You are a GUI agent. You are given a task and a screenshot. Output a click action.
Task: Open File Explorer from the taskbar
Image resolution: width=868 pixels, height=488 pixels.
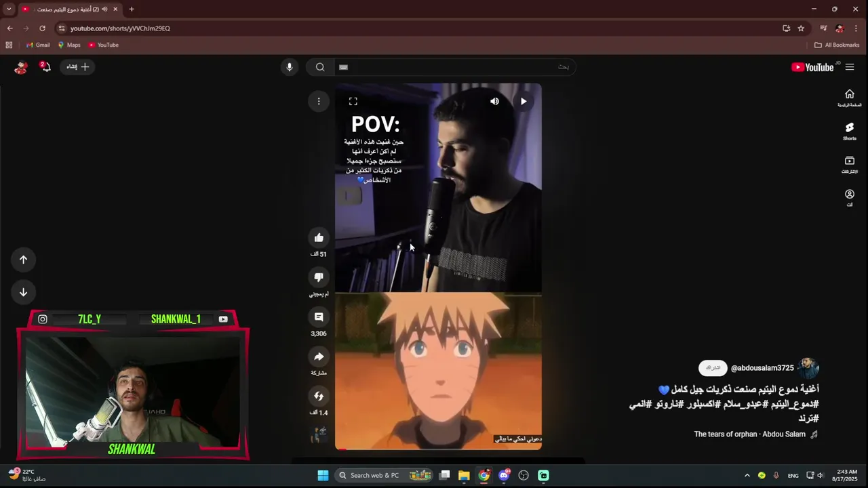[464, 475]
